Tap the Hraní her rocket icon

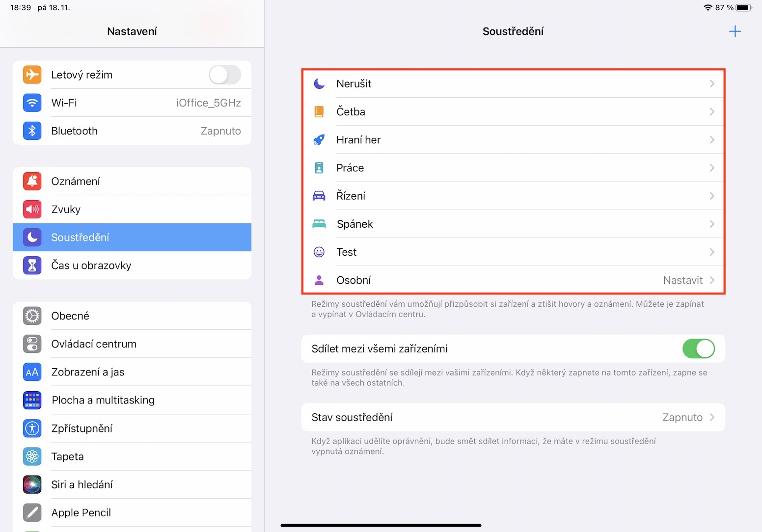pyautogui.click(x=319, y=140)
